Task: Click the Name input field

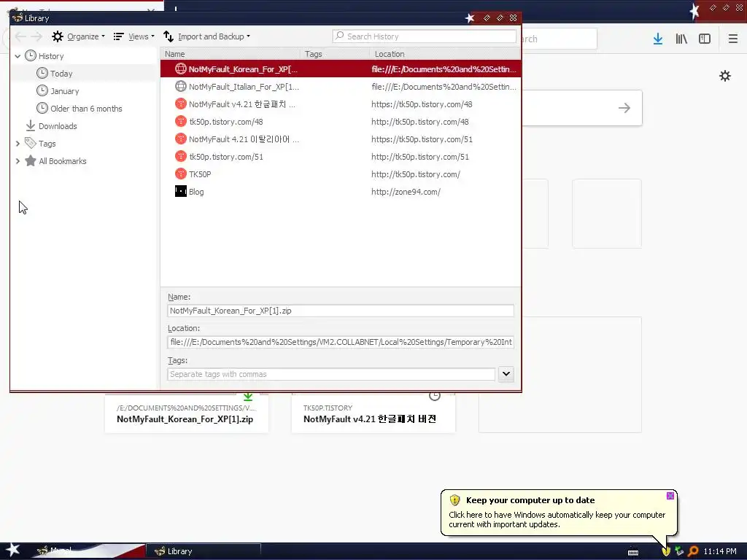Action: 341,311
